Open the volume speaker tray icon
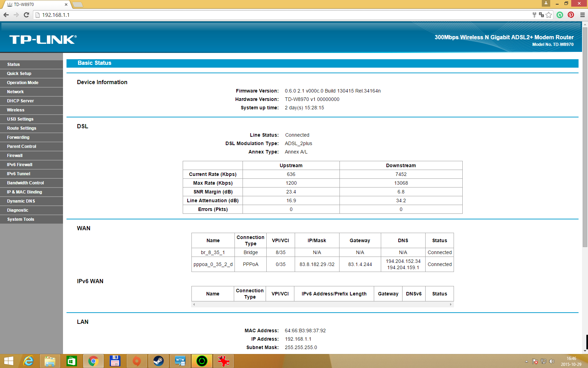The width and height of the screenshot is (588, 368). [x=552, y=361]
